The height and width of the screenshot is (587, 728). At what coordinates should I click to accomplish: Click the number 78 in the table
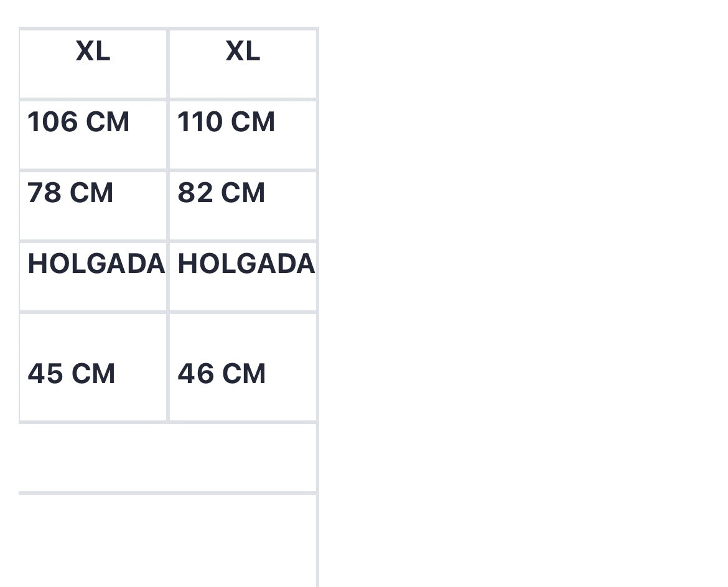(44, 193)
